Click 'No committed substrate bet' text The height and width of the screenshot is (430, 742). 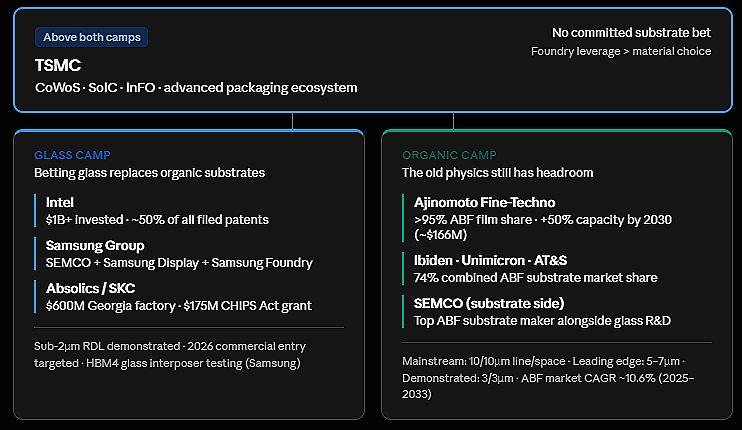tap(631, 33)
